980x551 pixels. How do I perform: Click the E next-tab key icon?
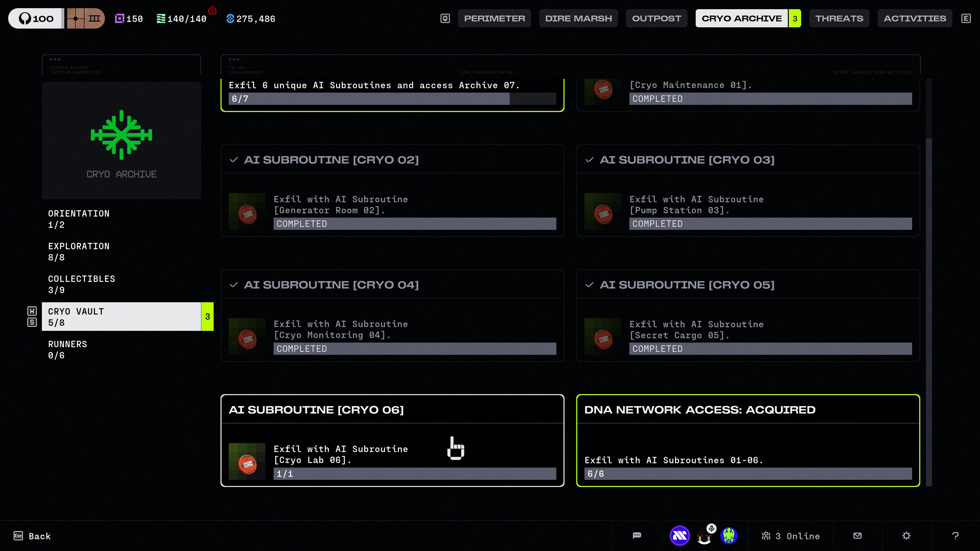pyautogui.click(x=966, y=18)
